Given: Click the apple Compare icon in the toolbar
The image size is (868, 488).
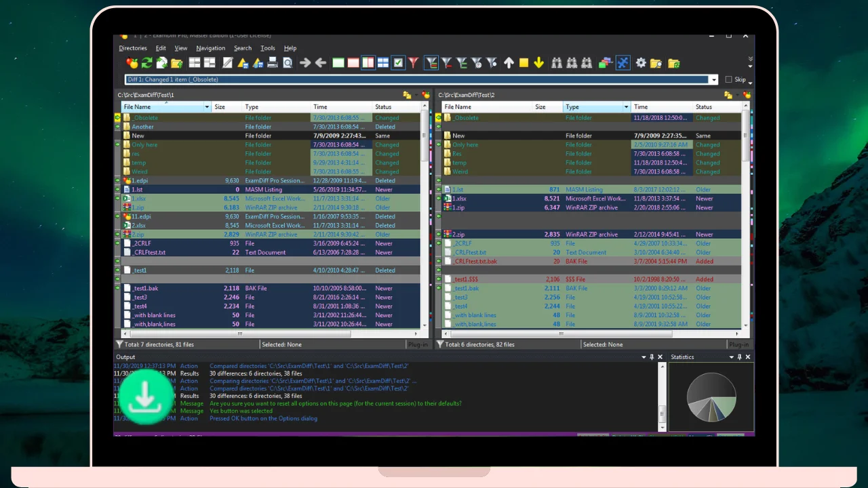Looking at the screenshot, I should click(x=132, y=63).
